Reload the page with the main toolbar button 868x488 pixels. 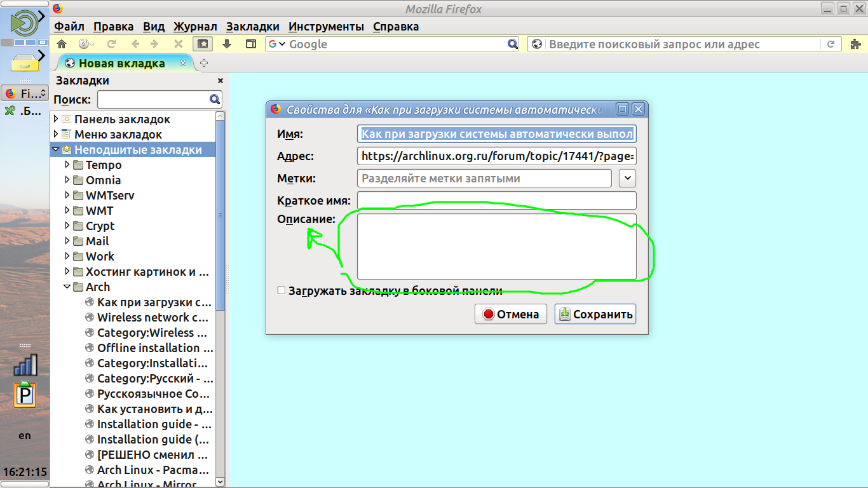(111, 44)
